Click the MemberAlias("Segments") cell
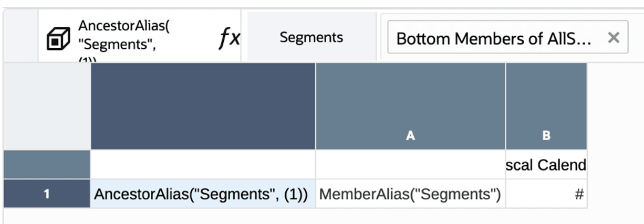The width and height of the screenshot is (644, 224). pos(410,194)
